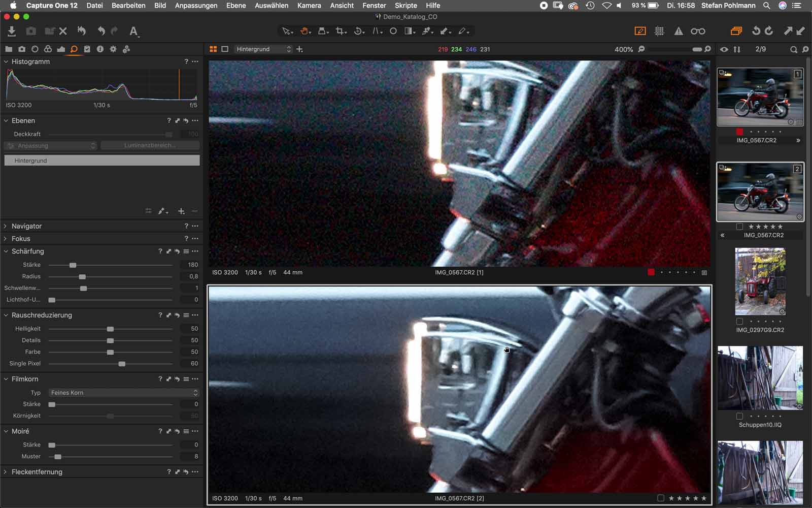The image size is (812, 508).
Task: Click the Import images icon
Action: 11,30
